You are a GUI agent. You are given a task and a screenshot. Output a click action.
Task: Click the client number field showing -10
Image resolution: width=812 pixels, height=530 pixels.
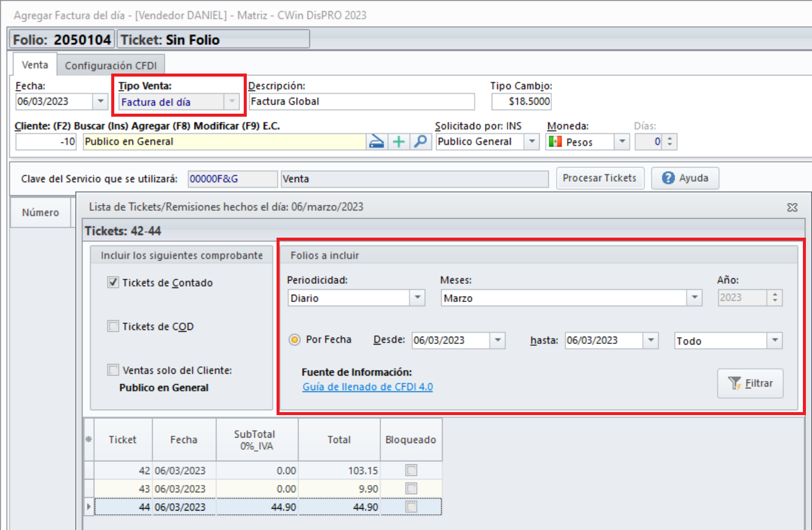coord(46,142)
